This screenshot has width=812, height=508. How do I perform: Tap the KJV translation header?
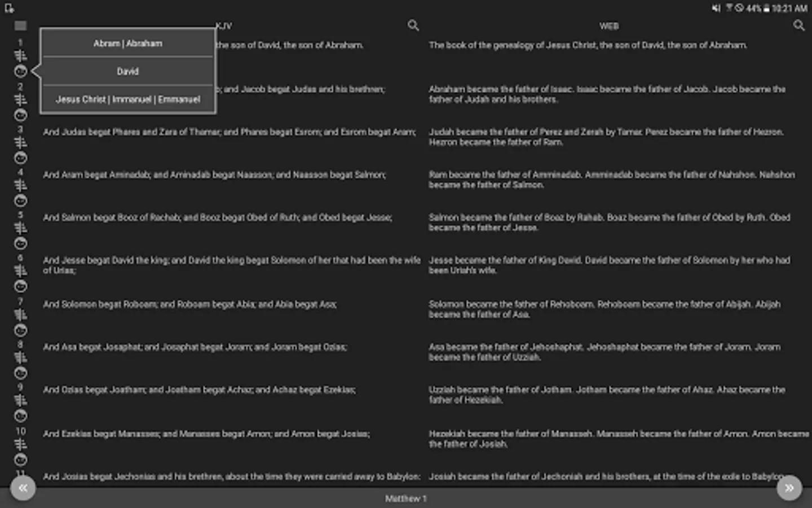click(x=224, y=26)
